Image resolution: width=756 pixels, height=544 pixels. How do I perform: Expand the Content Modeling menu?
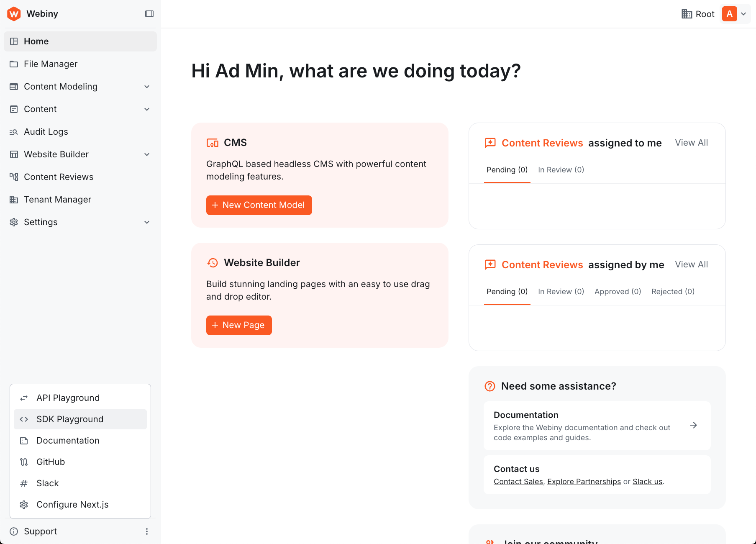pyautogui.click(x=147, y=87)
